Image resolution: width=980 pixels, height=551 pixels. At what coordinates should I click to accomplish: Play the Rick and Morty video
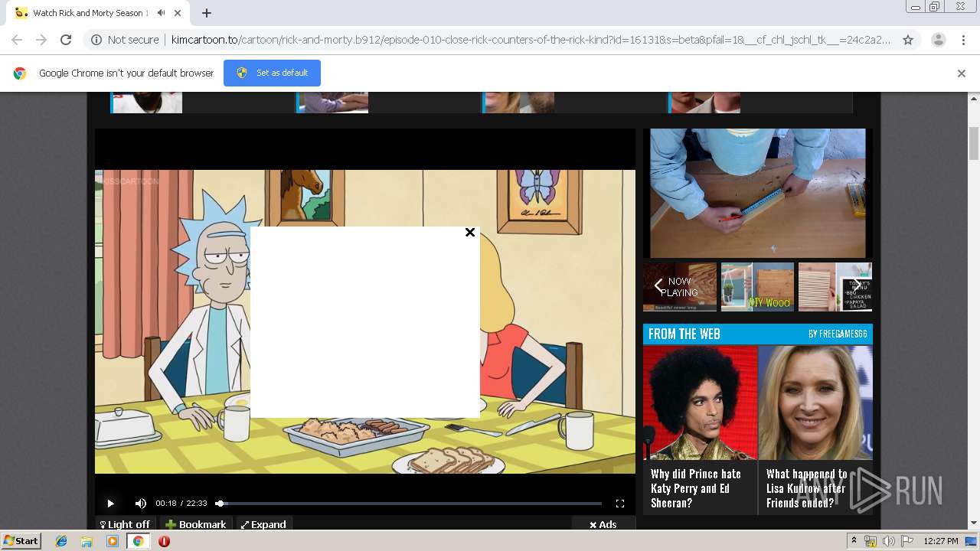pos(110,504)
